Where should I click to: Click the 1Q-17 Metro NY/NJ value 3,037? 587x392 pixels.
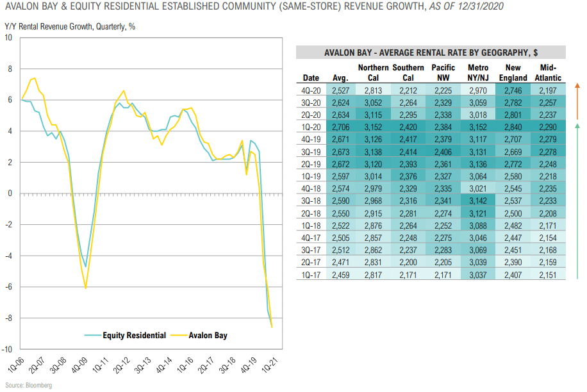coord(478,275)
